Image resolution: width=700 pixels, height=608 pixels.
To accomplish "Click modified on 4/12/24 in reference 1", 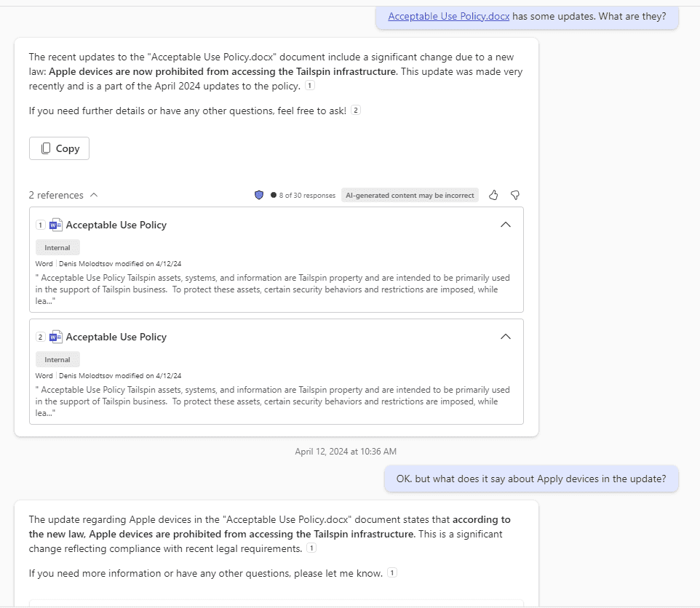I will (x=148, y=263).
